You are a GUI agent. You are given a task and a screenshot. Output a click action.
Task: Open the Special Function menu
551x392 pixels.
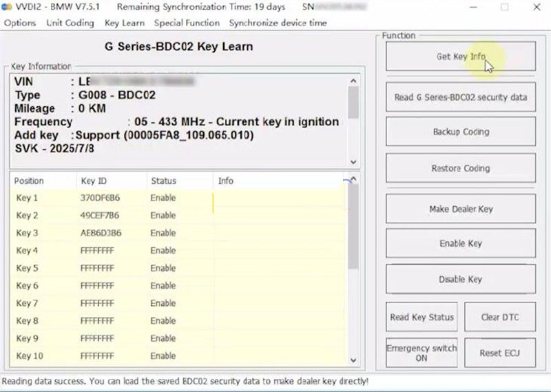pyautogui.click(x=187, y=23)
